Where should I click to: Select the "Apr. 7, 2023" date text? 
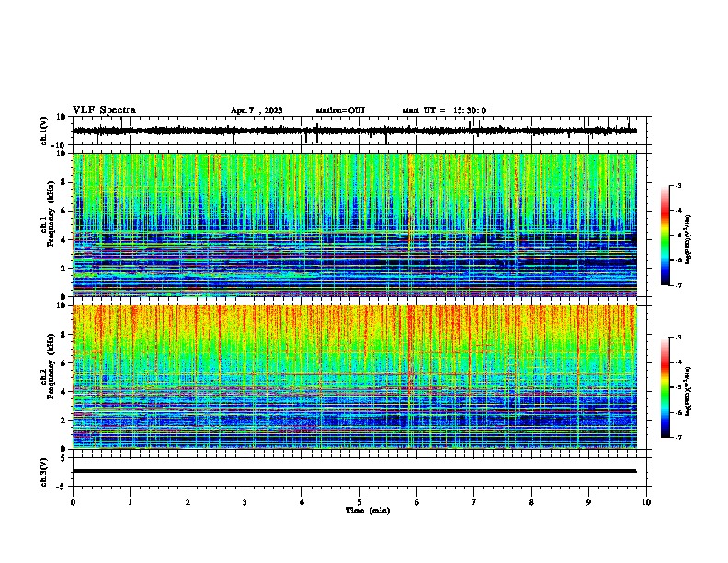256,110
